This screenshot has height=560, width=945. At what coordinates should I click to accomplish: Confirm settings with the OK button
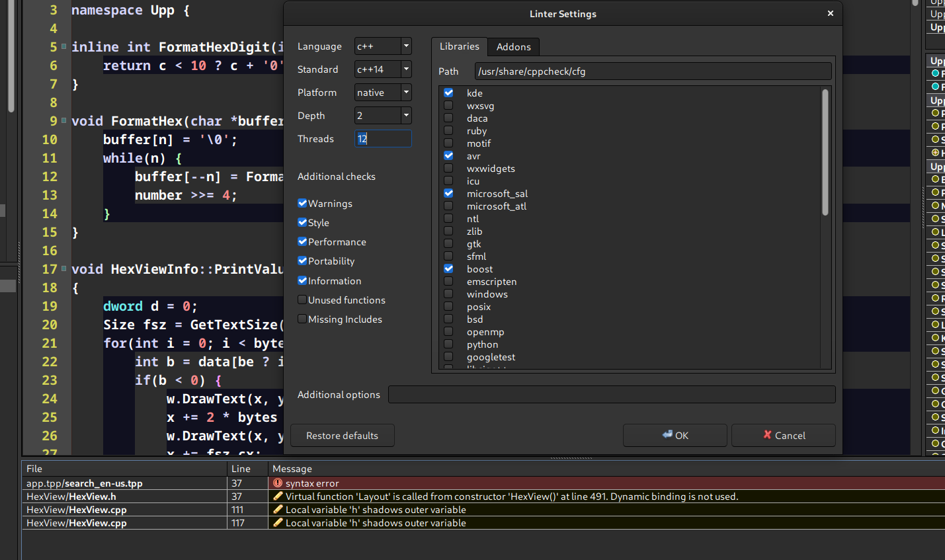[x=675, y=436]
